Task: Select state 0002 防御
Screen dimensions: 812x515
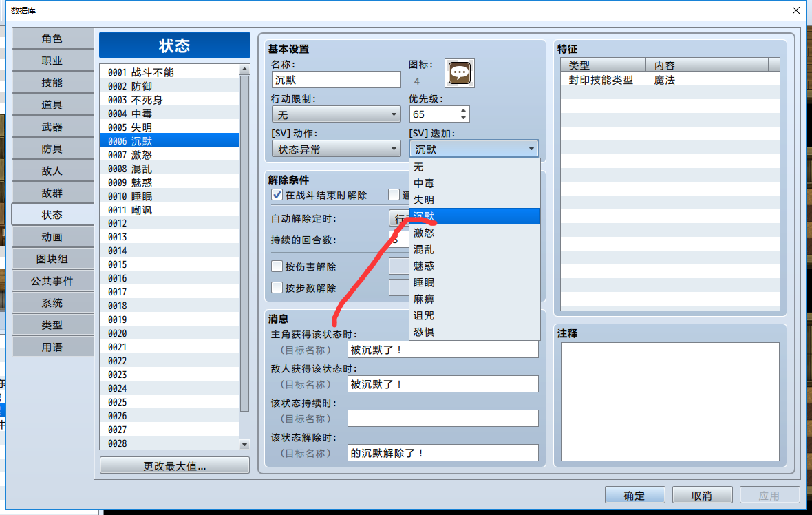Action: pyautogui.click(x=169, y=86)
